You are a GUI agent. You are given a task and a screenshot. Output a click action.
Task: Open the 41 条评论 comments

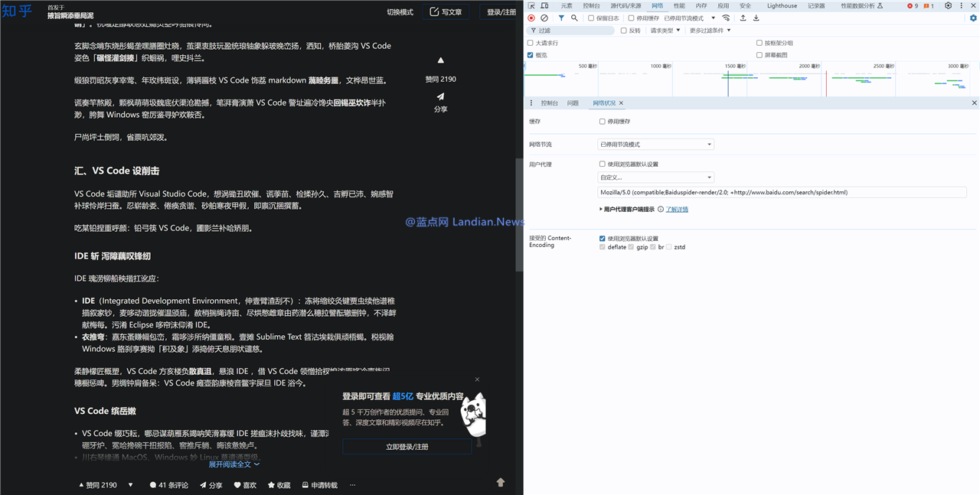[168, 485]
